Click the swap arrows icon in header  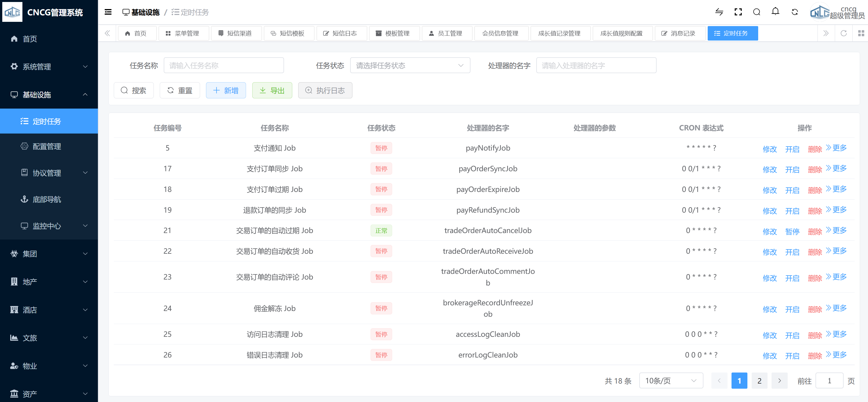pyautogui.click(x=719, y=12)
